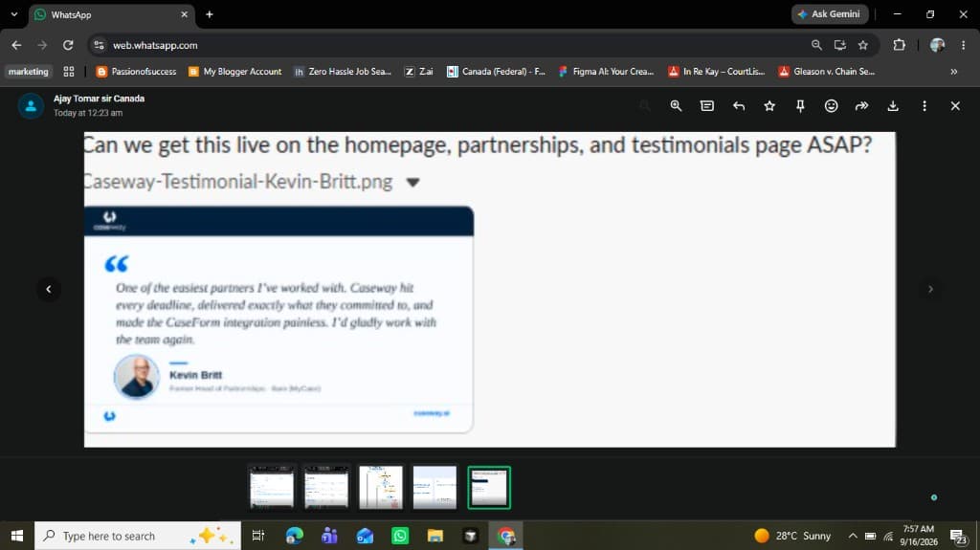Open the apps grid shortcut in bookmarks bar
This screenshot has height=550, width=980.
[69, 71]
